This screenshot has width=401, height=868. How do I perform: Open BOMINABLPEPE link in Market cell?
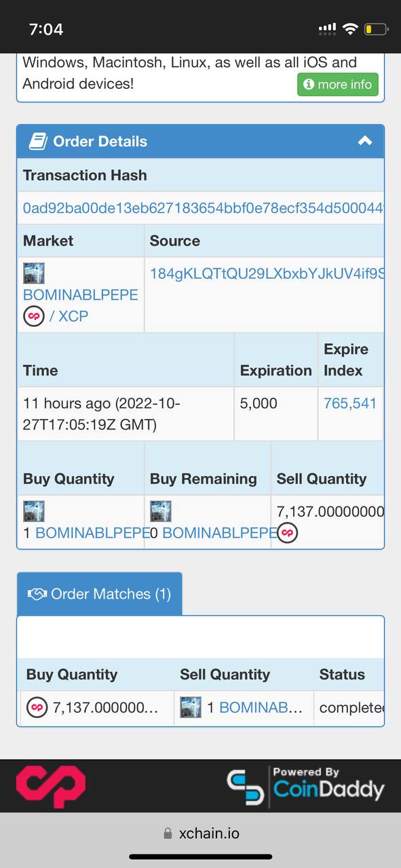click(80, 295)
